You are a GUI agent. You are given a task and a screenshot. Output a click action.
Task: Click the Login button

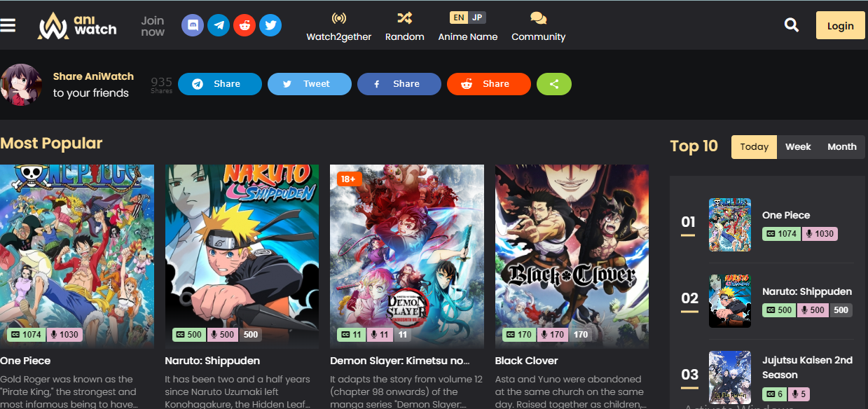tap(840, 25)
